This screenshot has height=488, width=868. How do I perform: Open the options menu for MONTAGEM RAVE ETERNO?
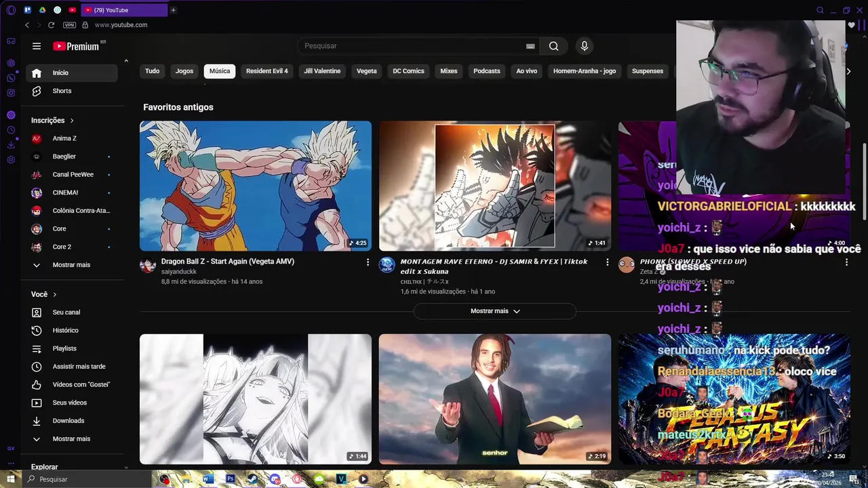point(608,262)
